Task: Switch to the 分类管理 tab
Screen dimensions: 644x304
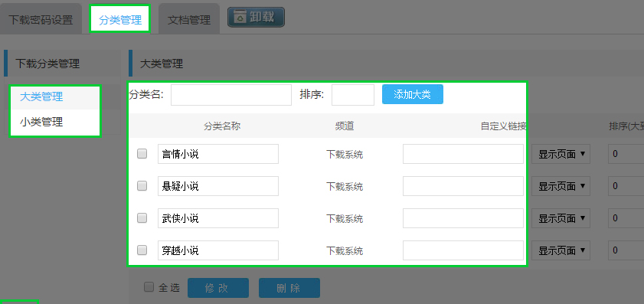Action: [120, 20]
